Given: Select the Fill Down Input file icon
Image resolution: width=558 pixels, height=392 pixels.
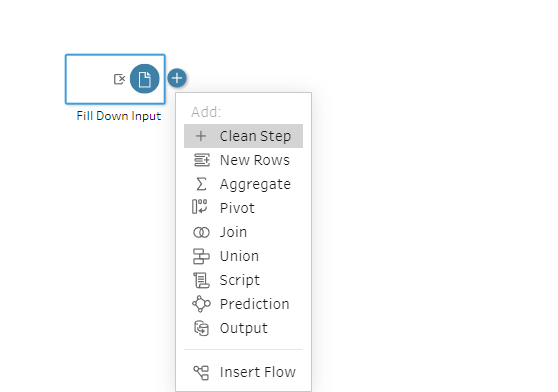Looking at the screenshot, I should (x=144, y=79).
